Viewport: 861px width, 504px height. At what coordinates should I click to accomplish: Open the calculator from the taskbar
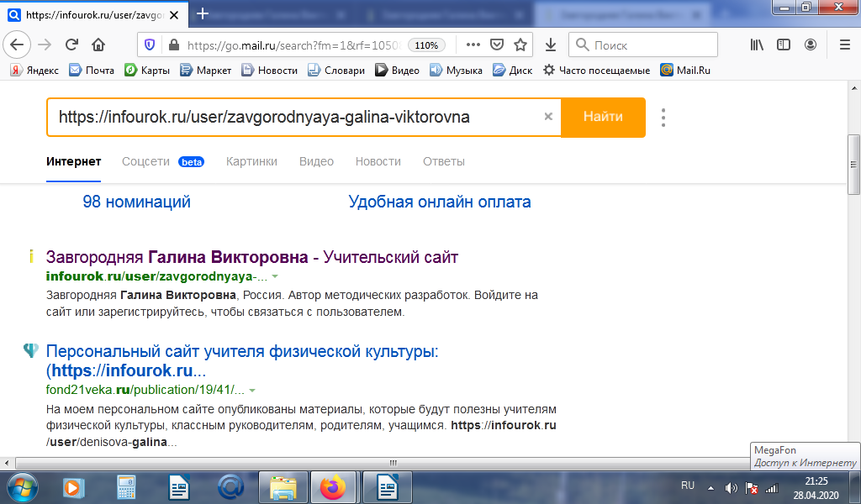[127, 486]
